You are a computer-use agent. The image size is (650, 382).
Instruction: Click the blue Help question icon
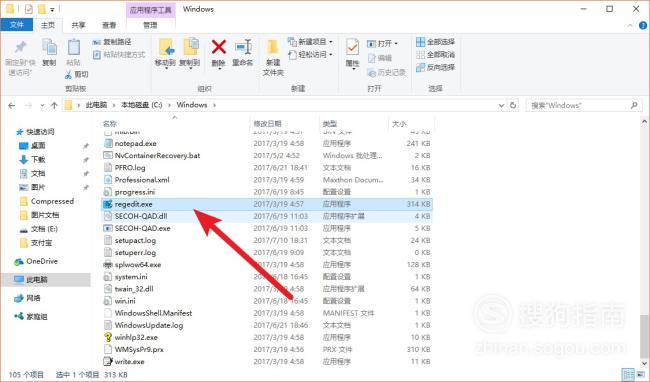(643, 25)
